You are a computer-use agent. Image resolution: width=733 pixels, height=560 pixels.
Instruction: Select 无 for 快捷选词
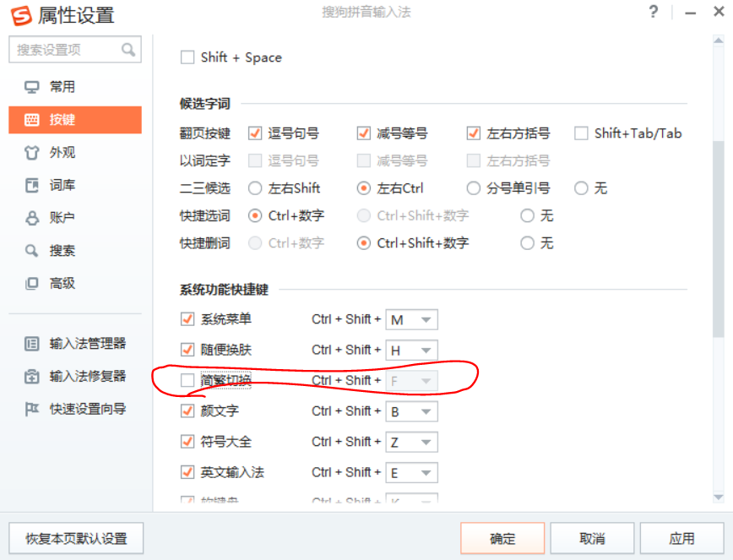(527, 215)
